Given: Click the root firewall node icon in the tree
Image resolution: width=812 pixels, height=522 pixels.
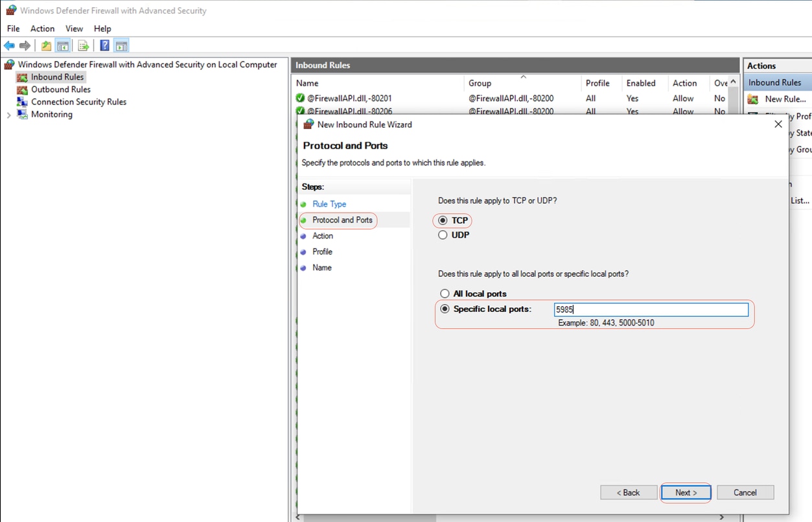Looking at the screenshot, I should pyautogui.click(x=9, y=65).
